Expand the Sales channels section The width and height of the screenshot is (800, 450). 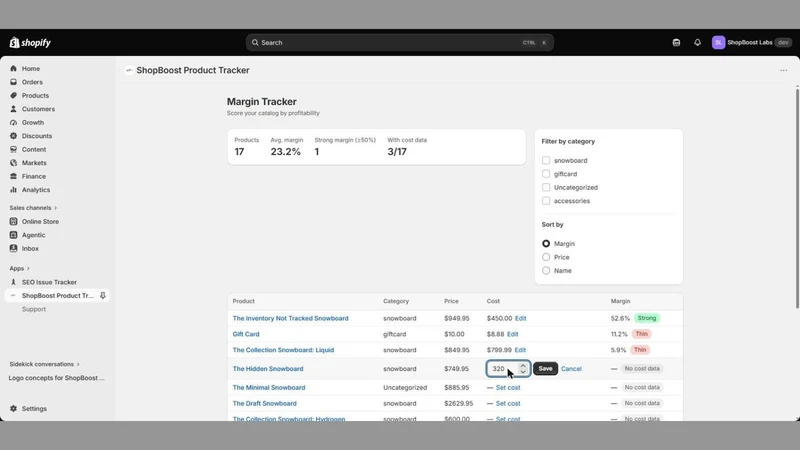33,208
